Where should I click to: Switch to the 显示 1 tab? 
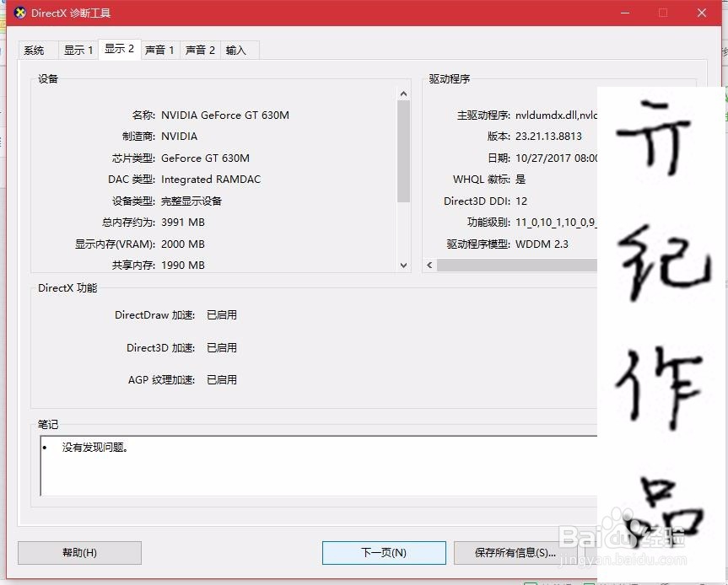78,50
